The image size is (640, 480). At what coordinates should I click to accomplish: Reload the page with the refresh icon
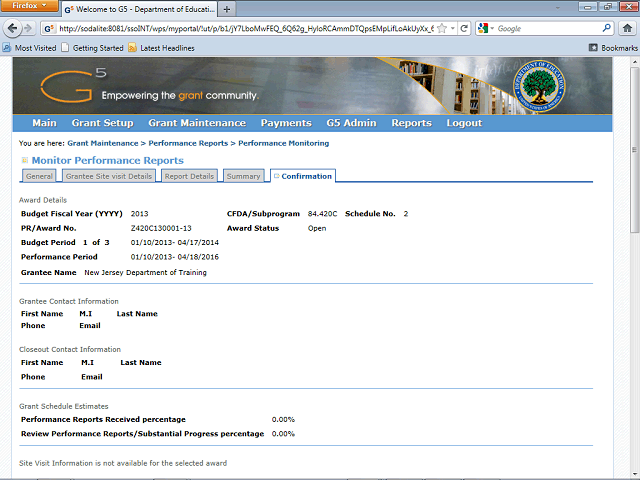click(x=464, y=29)
